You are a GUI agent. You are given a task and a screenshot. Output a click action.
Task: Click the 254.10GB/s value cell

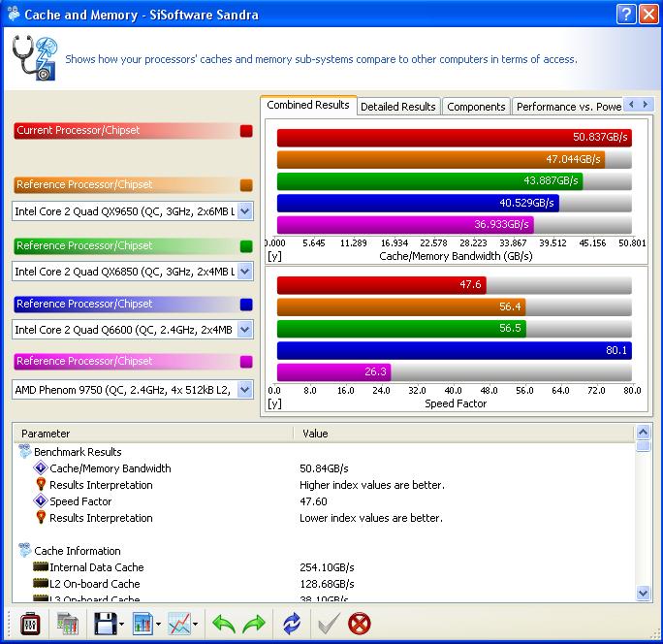327,567
